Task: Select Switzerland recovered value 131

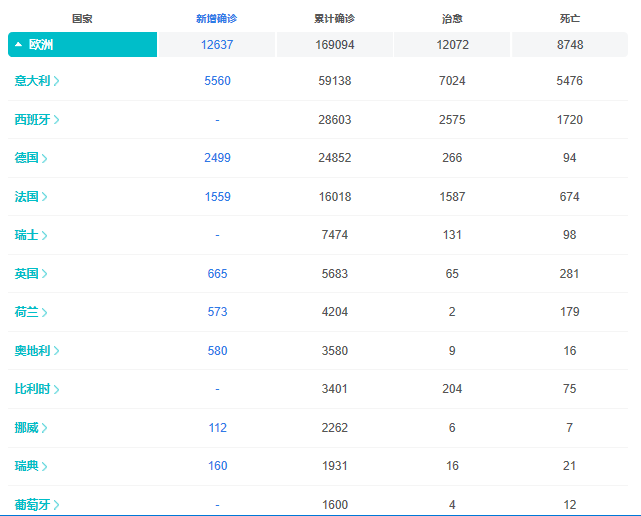Action: click(x=452, y=235)
